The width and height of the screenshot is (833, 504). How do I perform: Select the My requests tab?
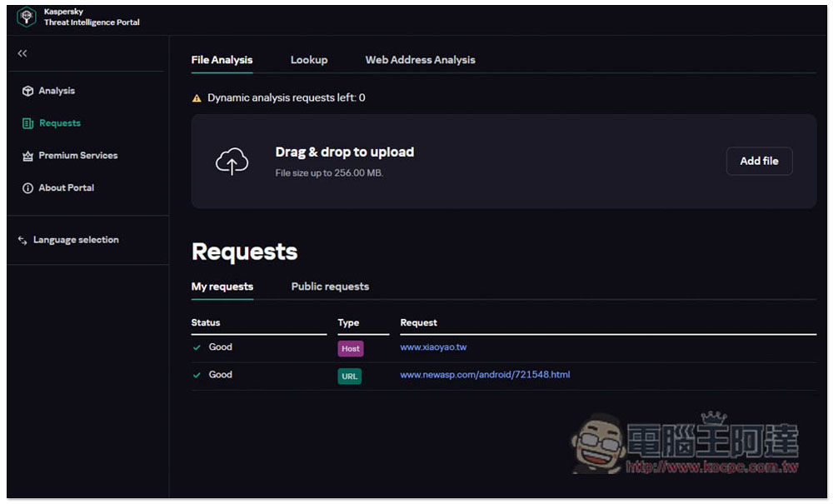222,287
